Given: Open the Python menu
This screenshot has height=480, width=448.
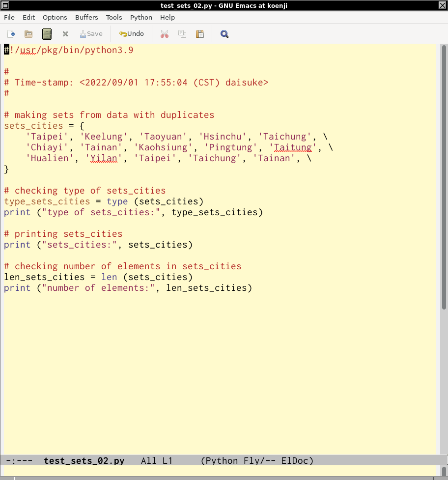Looking at the screenshot, I should point(141,17).
